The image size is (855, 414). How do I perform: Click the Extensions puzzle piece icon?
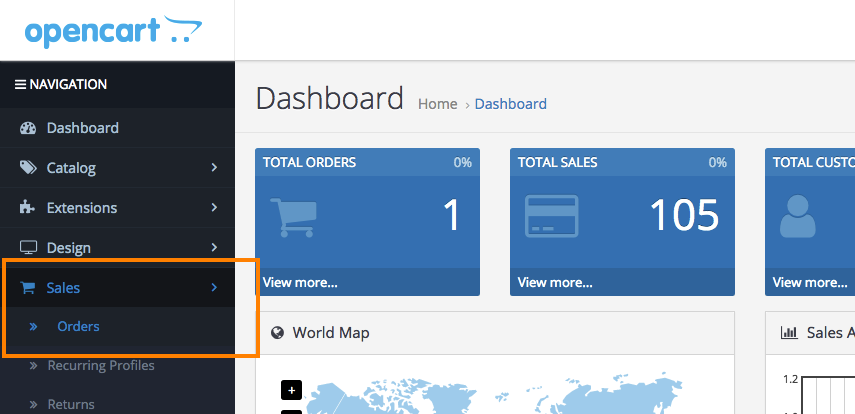[28, 208]
